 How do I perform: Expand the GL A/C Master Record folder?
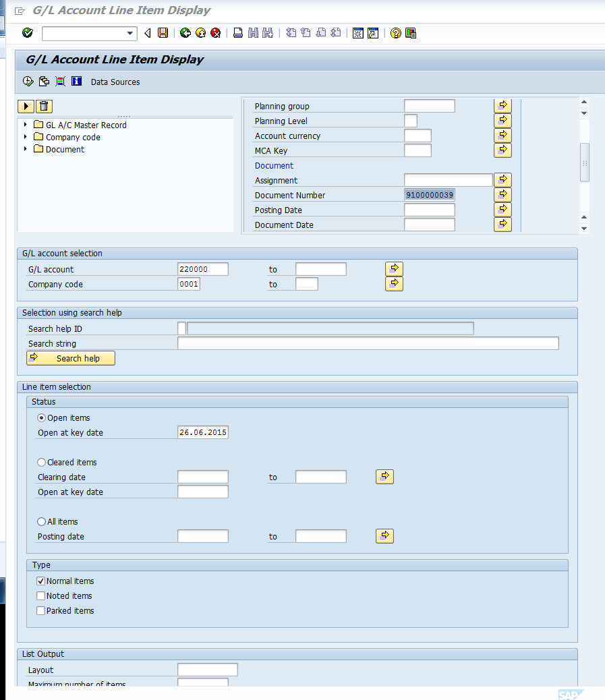tap(26, 125)
